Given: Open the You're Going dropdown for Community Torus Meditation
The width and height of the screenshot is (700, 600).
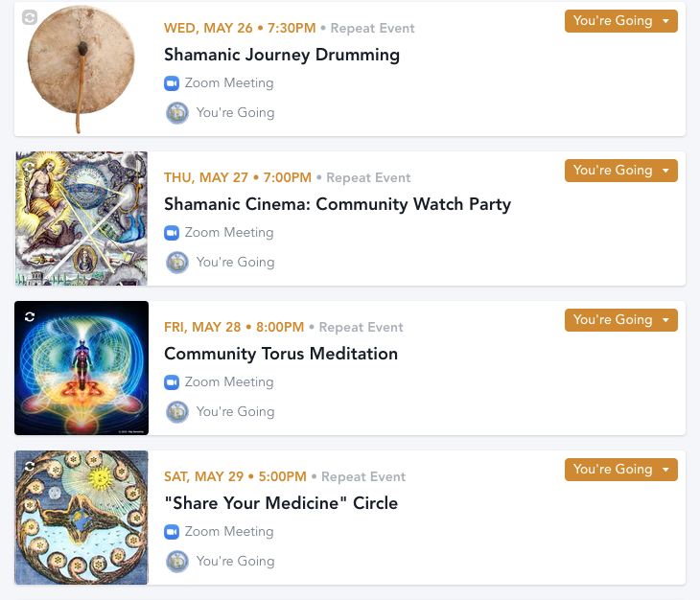Looking at the screenshot, I should (620, 320).
